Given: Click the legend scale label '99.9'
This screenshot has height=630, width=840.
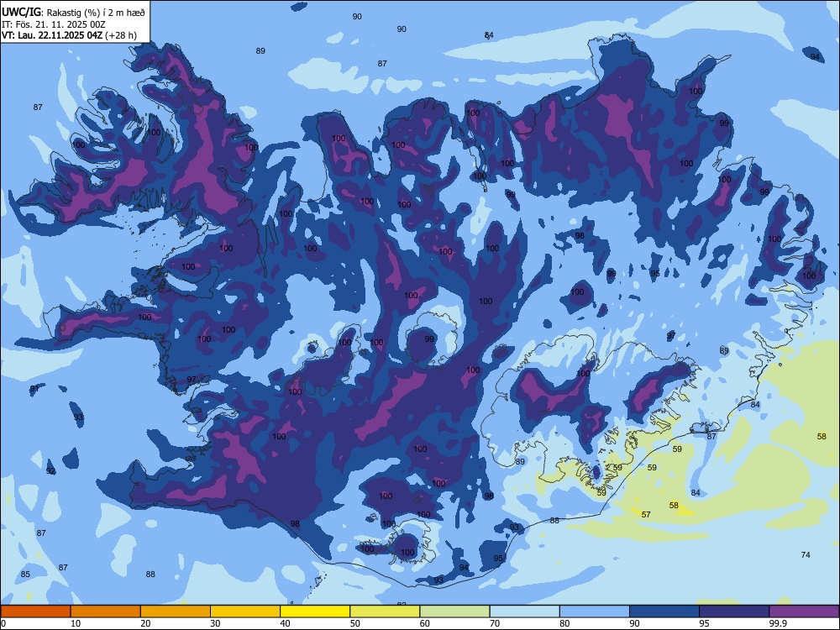Looking at the screenshot, I should (x=778, y=623).
